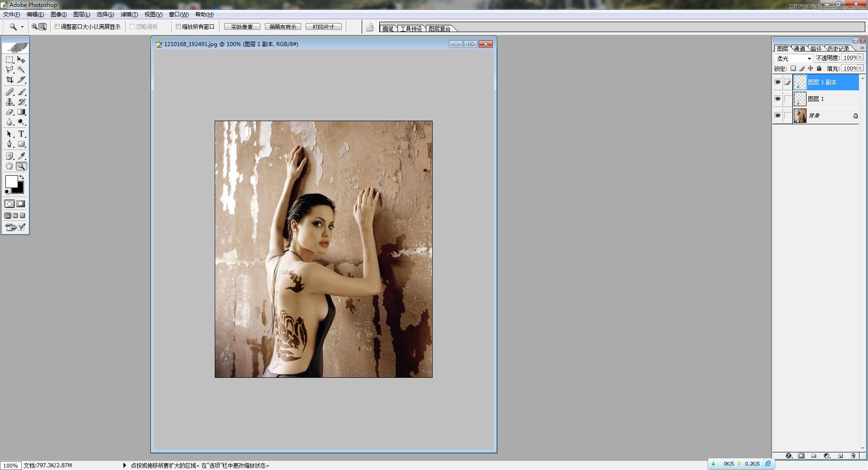The image size is (868, 470).
Task: Create a new layer group folder
Action: (814, 456)
